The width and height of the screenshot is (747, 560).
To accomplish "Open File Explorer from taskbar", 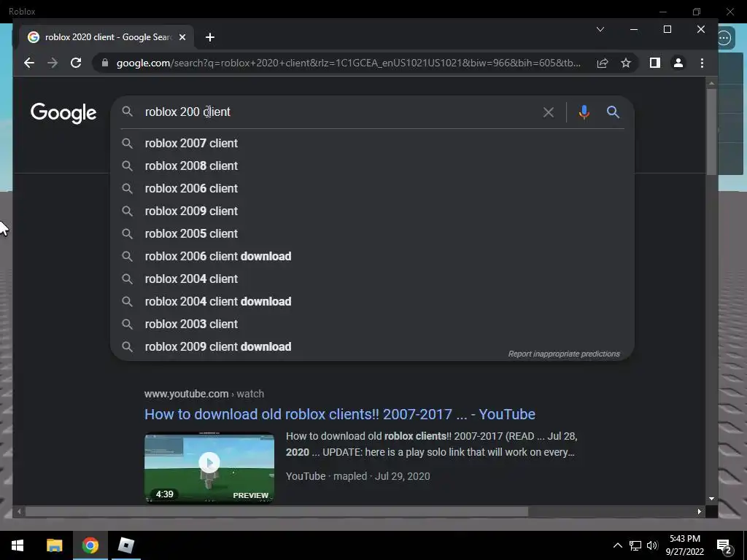I will coord(54,545).
